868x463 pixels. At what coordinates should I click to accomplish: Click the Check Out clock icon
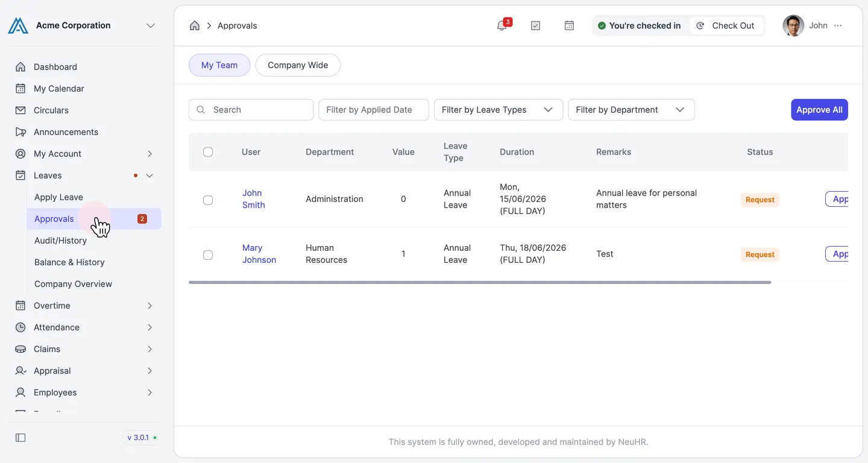click(x=700, y=25)
